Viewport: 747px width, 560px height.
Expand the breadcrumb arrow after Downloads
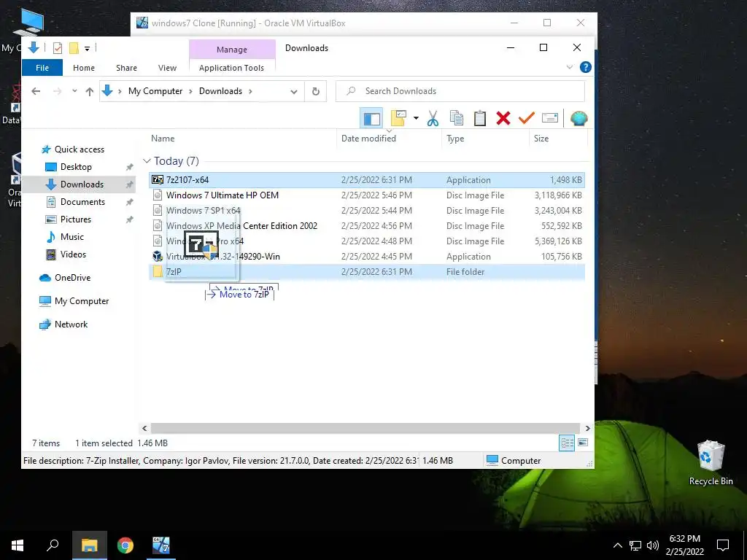pos(251,91)
